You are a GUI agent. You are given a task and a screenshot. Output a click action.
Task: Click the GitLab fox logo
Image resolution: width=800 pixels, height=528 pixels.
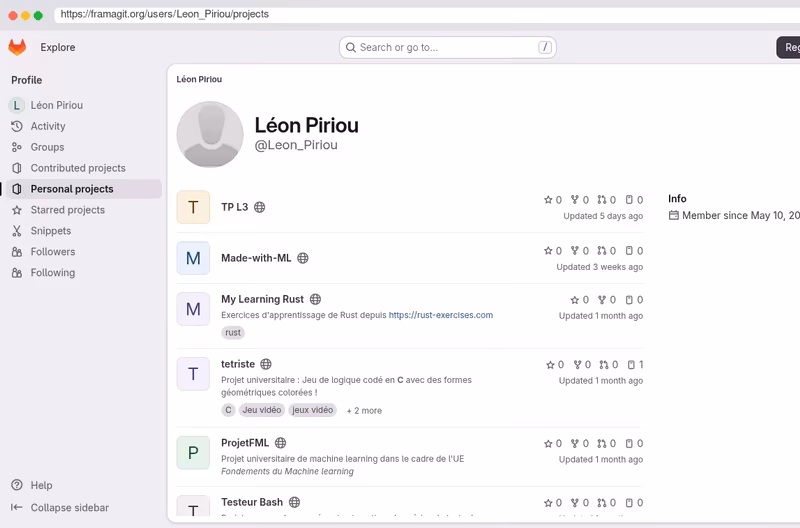coord(17,47)
